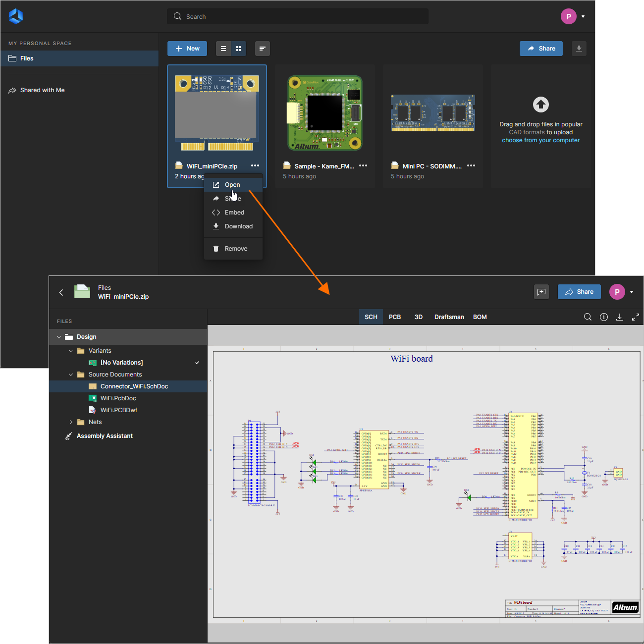Image resolution: width=644 pixels, height=644 pixels.
Task: Click Share button in file viewer header
Action: (579, 292)
